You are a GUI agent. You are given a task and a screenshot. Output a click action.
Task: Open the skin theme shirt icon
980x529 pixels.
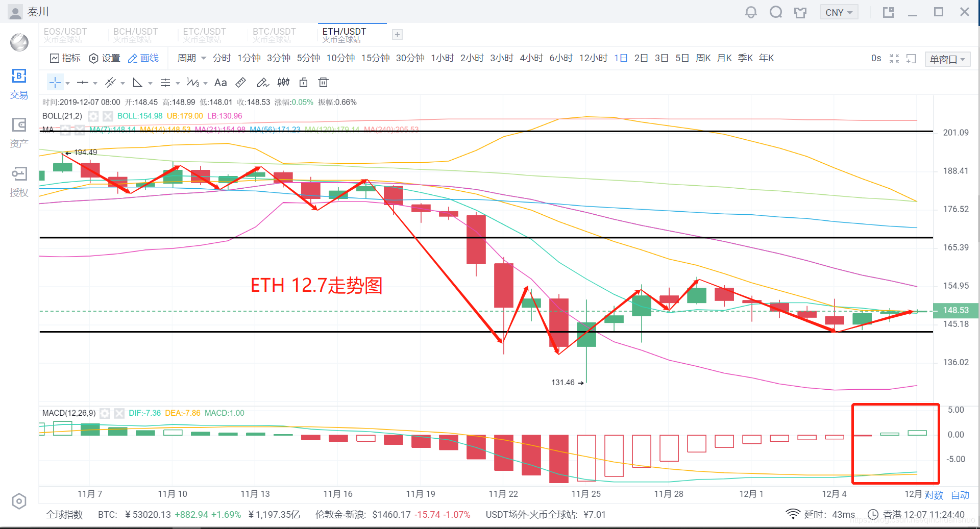click(x=800, y=12)
